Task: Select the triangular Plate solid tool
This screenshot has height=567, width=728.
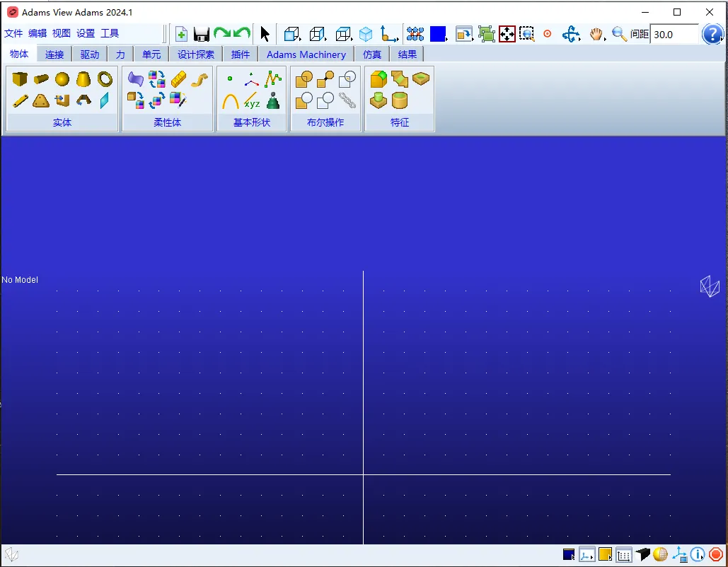Action: (x=41, y=100)
